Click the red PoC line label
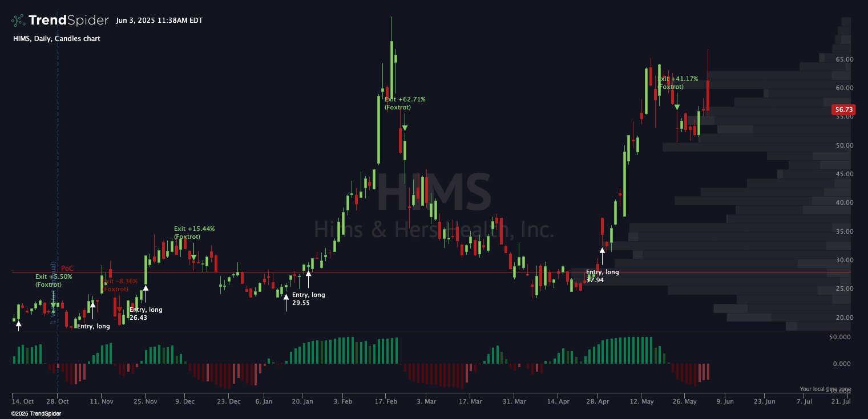 [x=67, y=269]
